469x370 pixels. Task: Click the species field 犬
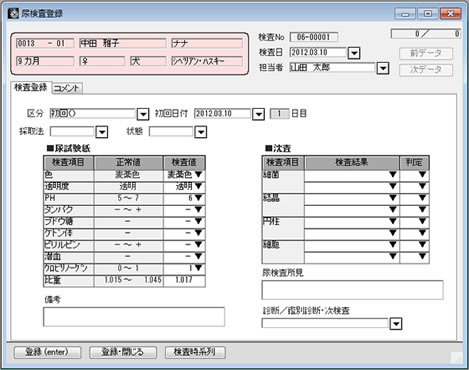(x=148, y=61)
